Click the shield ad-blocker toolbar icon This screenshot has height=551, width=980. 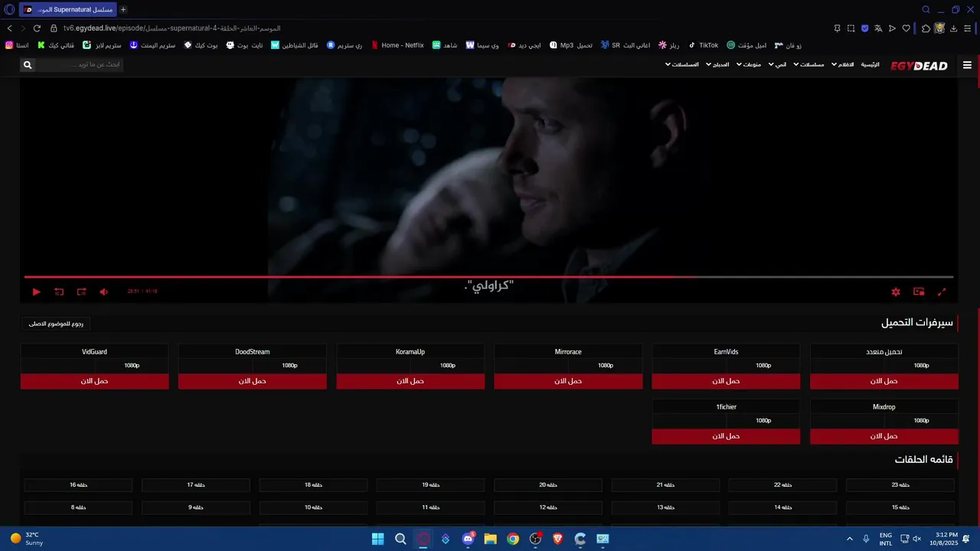pos(864,28)
